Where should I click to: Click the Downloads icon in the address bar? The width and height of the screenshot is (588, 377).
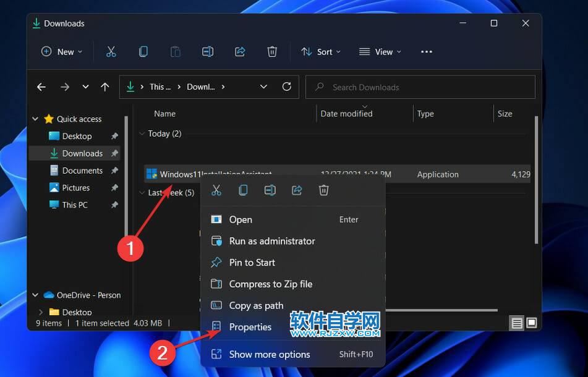[130, 87]
